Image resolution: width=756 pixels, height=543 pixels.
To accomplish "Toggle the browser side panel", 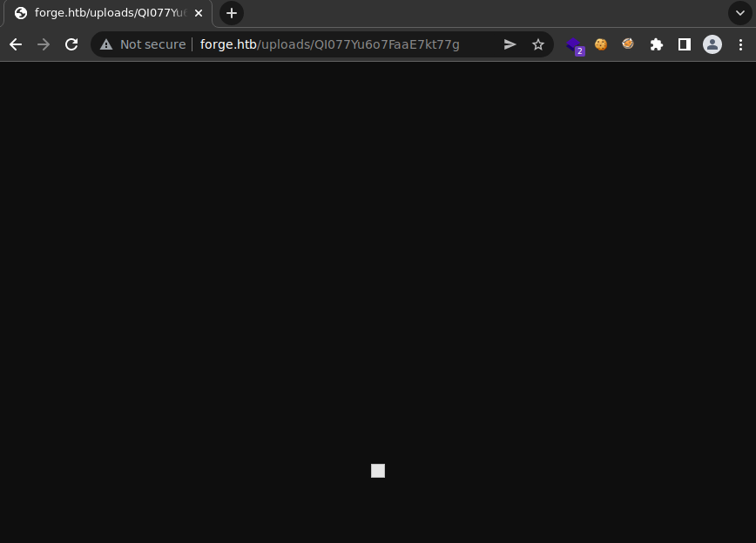I will (x=685, y=44).
